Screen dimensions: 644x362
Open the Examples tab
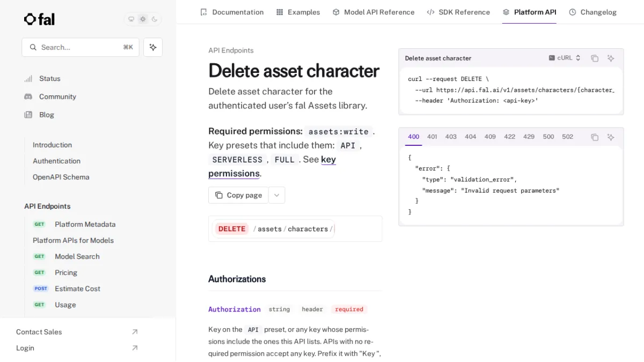pos(298,12)
